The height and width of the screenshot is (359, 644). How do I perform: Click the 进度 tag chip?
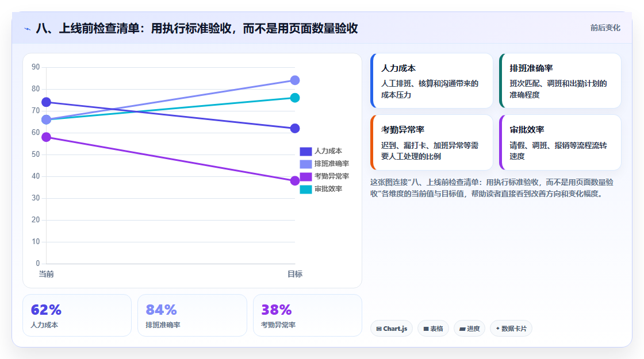click(469, 329)
